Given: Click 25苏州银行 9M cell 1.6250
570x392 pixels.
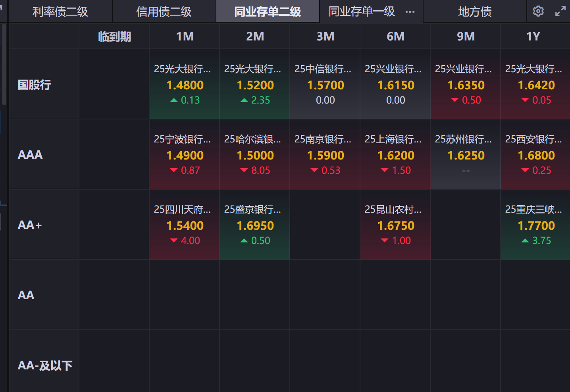Looking at the screenshot, I should [466, 155].
